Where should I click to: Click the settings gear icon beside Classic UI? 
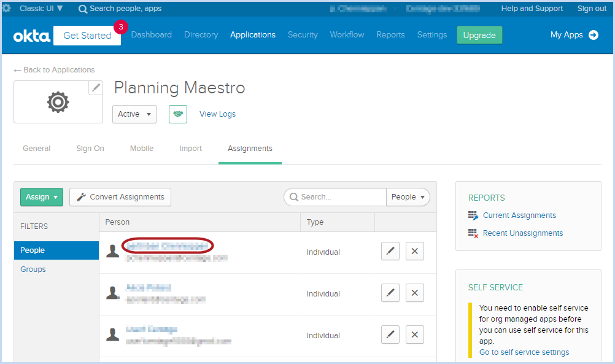tap(6, 8)
